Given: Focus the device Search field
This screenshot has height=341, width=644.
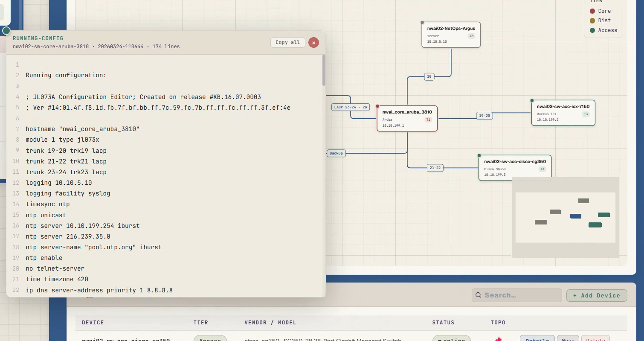Looking at the screenshot, I should tap(517, 295).
